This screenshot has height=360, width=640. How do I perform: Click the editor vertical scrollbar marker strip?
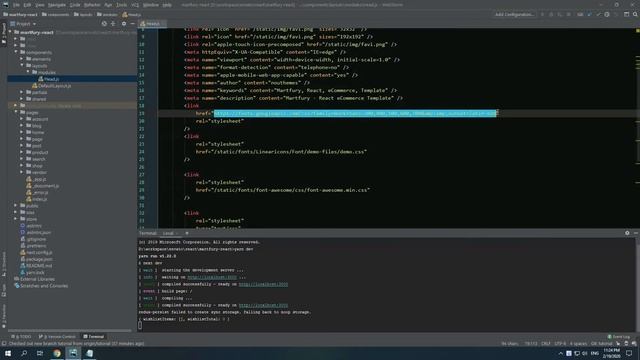638,128
